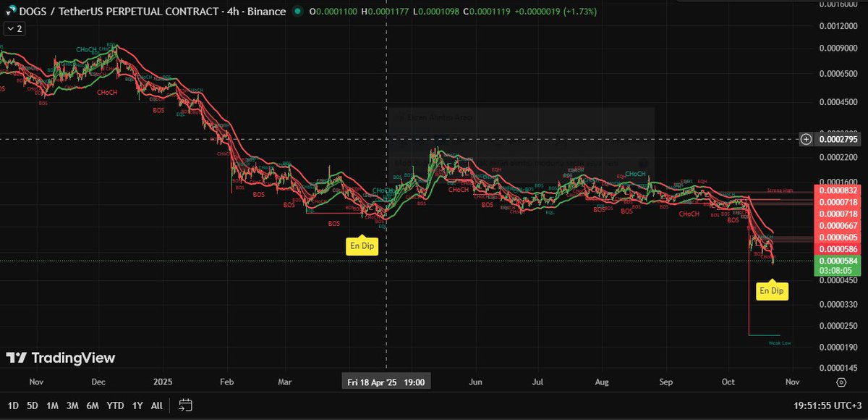Open the go-to-date calendar tool
The image size is (868, 420).
(x=185, y=406)
